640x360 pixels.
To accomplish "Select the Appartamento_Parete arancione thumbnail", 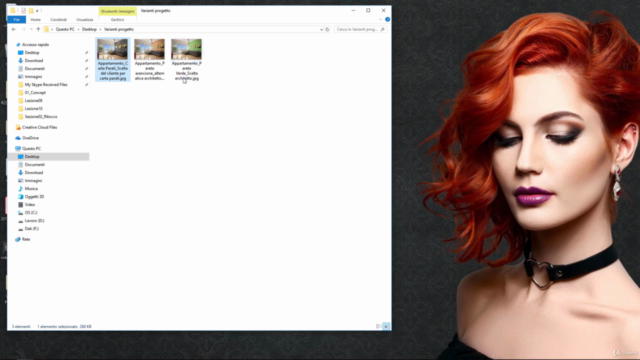I will [x=149, y=49].
